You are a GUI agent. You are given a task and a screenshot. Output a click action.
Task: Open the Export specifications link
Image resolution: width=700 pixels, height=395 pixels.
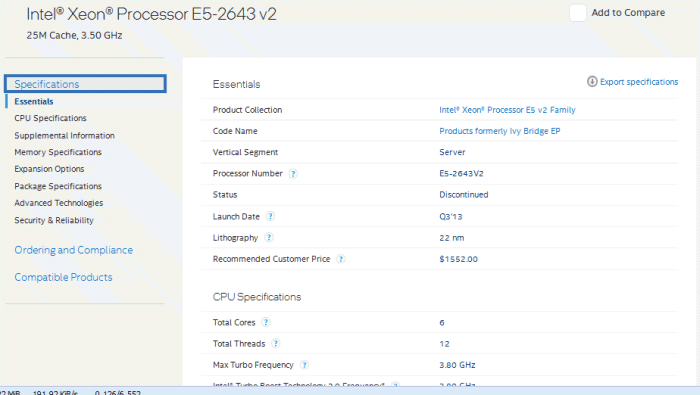639,82
